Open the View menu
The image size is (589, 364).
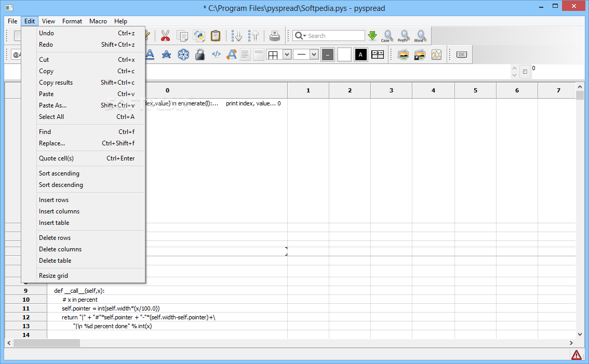(48, 21)
